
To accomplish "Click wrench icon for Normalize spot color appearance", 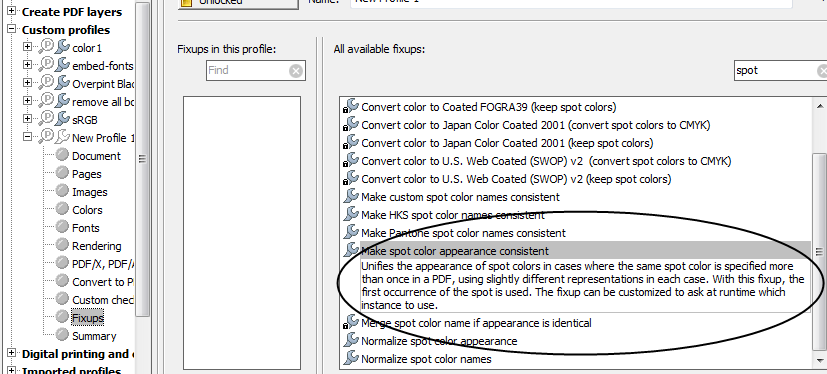I will [351, 340].
